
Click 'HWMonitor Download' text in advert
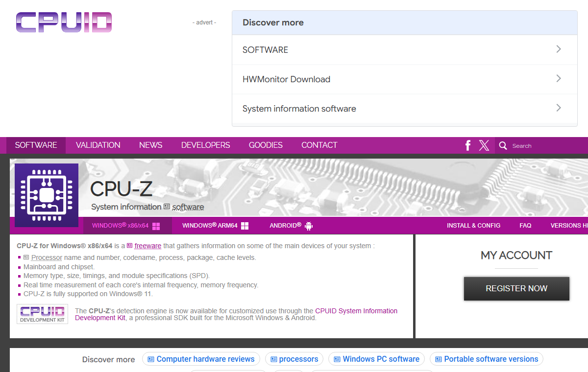286,79
